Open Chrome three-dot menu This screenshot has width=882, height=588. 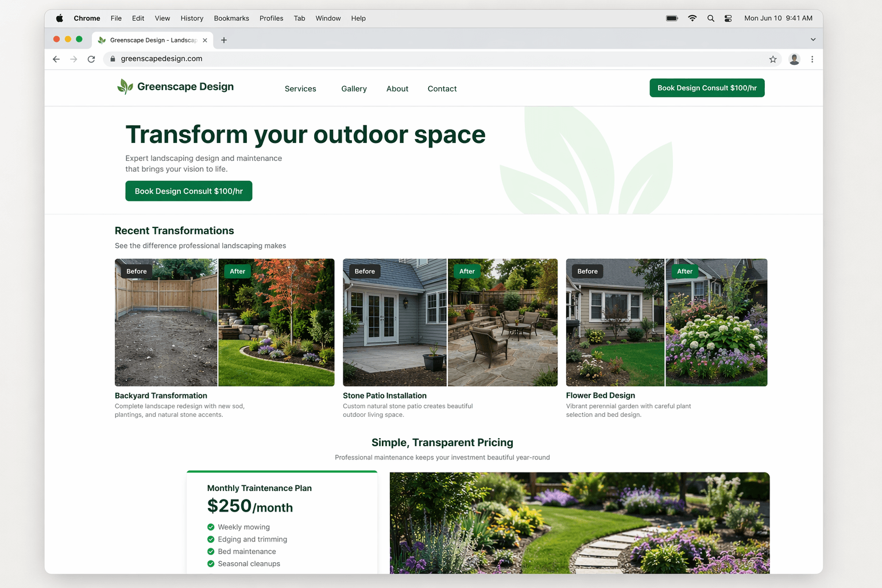click(x=812, y=59)
